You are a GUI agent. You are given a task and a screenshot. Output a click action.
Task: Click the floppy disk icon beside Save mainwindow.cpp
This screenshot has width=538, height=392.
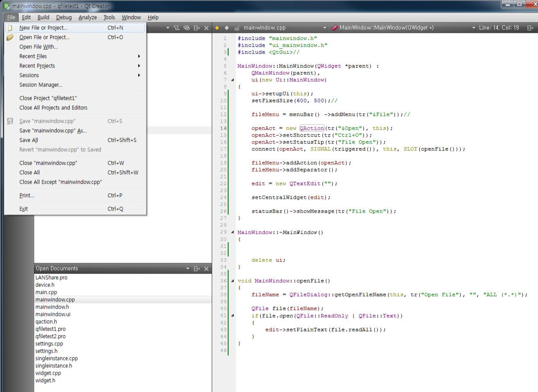click(10, 121)
